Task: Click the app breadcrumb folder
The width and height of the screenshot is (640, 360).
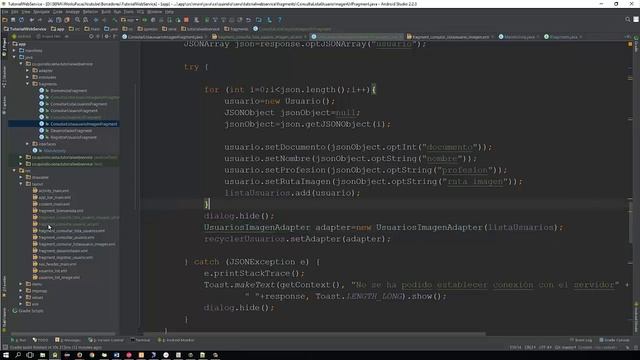Action: [58, 29]
